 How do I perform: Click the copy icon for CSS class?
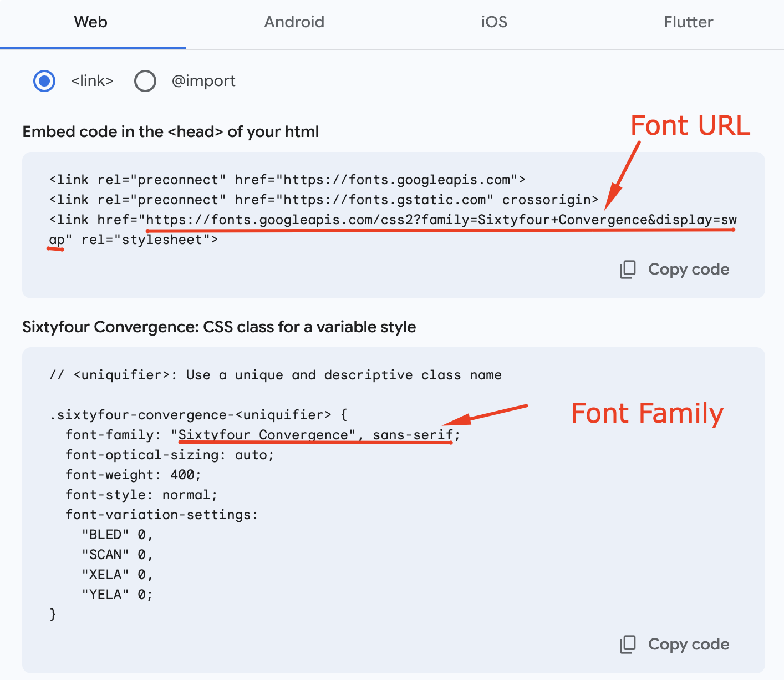628,645
